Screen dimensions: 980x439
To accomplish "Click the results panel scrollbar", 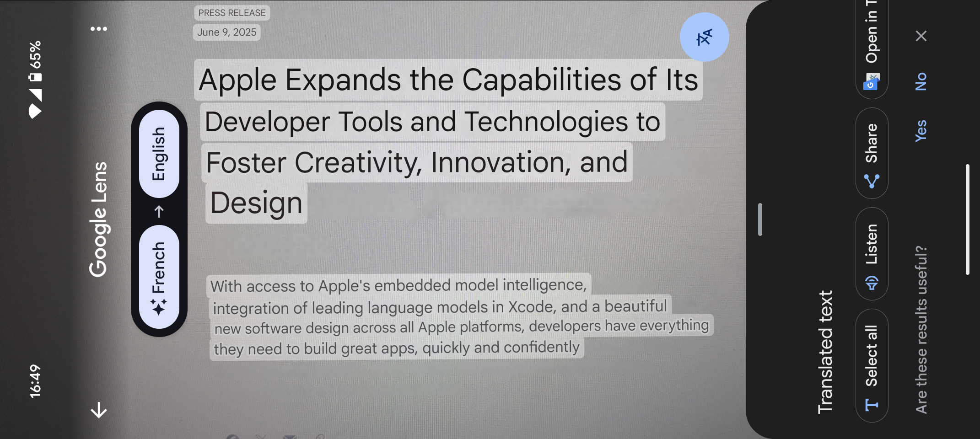I will (x=967, y=219).
